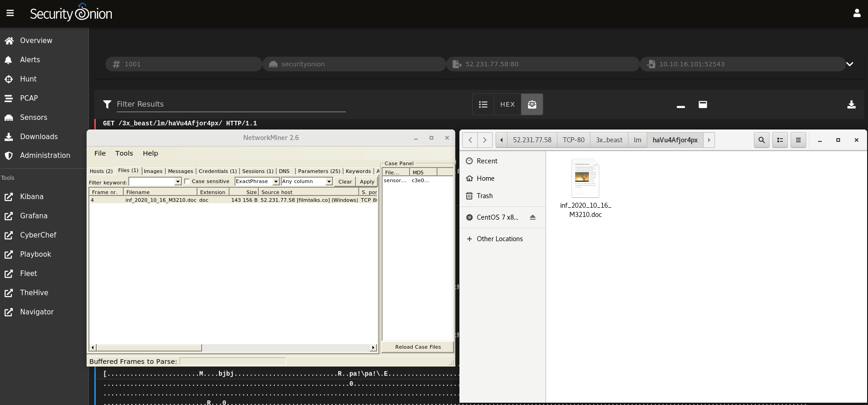Viewport: 868px width, 405px height.
Task: Switch to packet list view icon
Action: click(483, 104)
